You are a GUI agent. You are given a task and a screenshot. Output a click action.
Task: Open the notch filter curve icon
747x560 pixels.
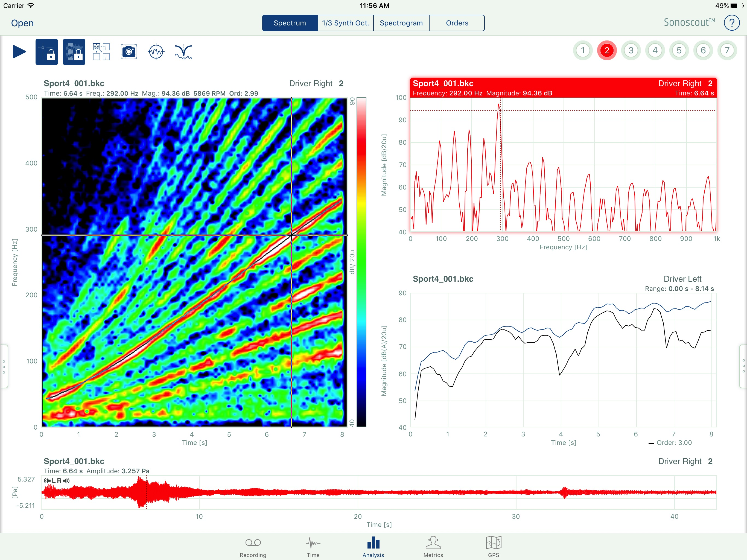click(183, 52)
